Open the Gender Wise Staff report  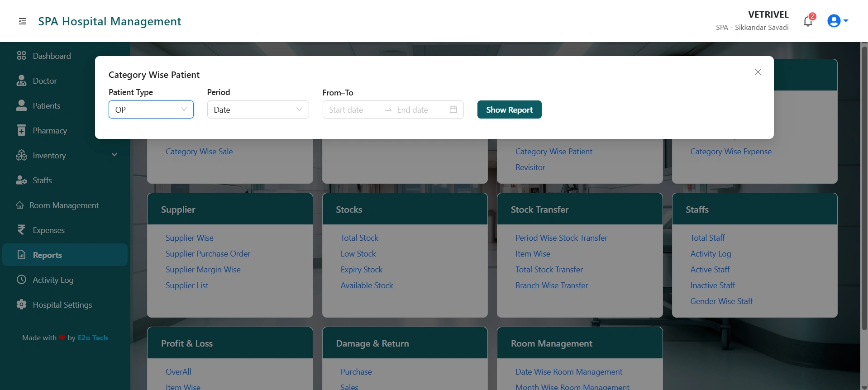pos(721,301)
